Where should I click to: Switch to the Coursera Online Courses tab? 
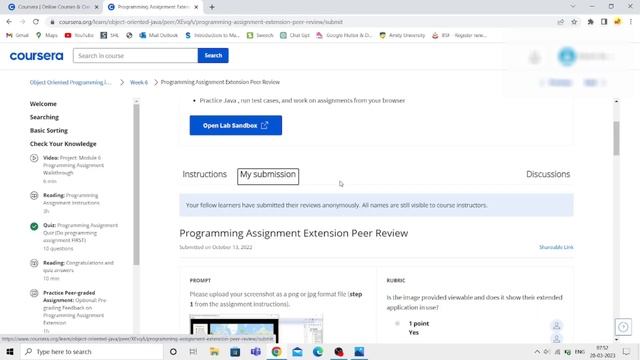53,7
